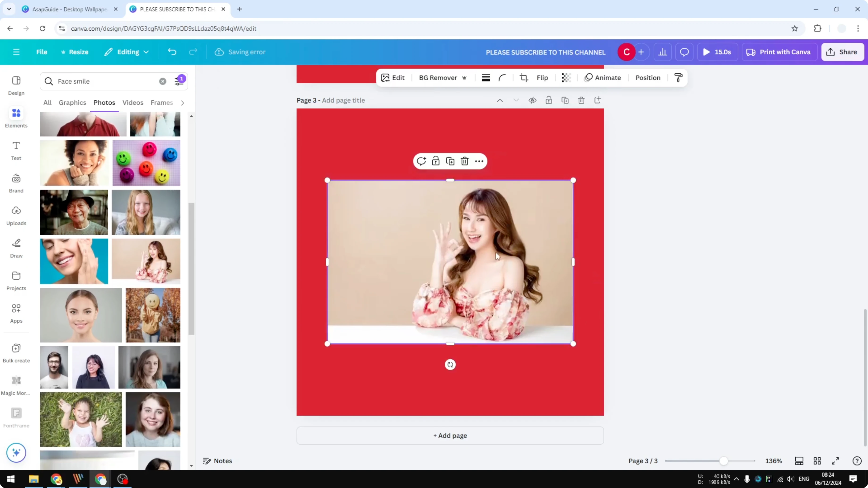The width and height of the screenshot is (868, 488).
Task: Expand more search categories with the arrow
Action: [182, 103]
